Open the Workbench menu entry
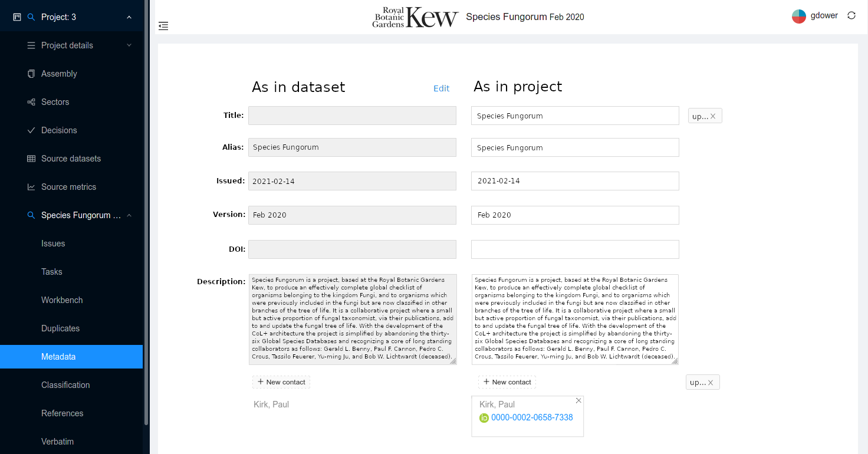868x454 pixels. pyautogui.click(x=62, y=300)
